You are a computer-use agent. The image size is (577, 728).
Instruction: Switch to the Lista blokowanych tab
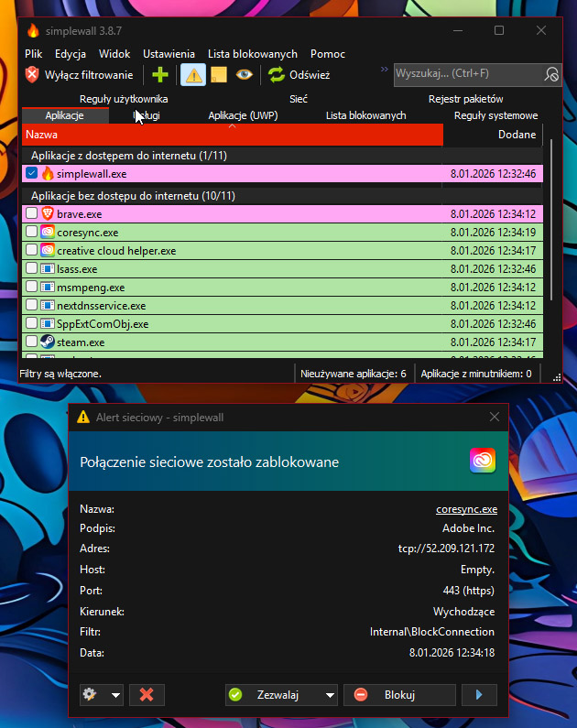click(365, 115)
